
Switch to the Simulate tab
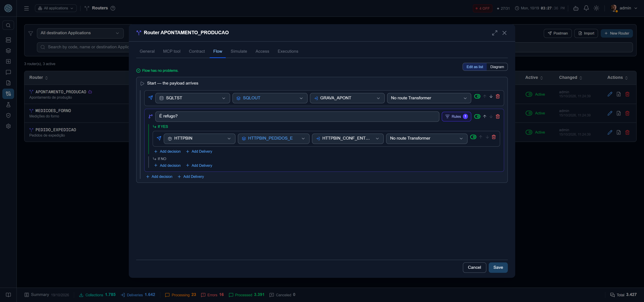tap(238, 51)
